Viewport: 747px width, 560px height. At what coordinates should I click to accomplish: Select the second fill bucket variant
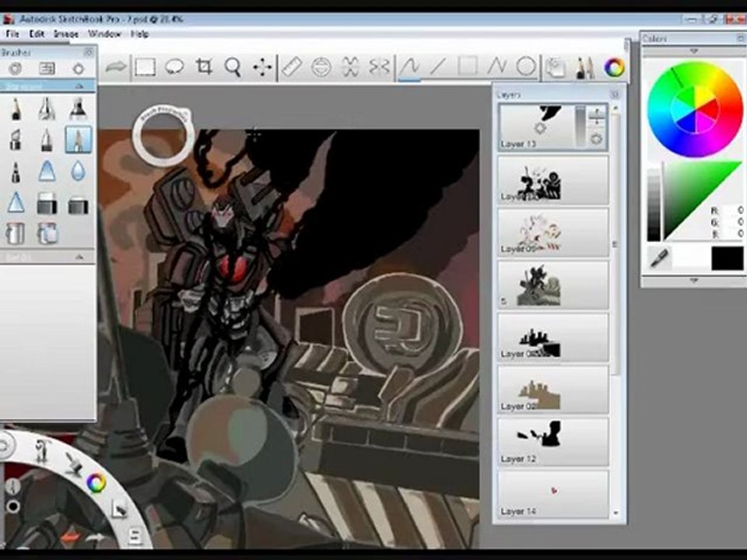tap(47, 233)
